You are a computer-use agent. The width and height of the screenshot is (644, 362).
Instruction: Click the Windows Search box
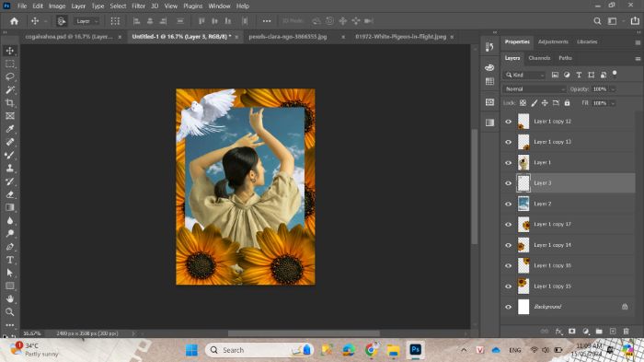click(x=259, y=350)
